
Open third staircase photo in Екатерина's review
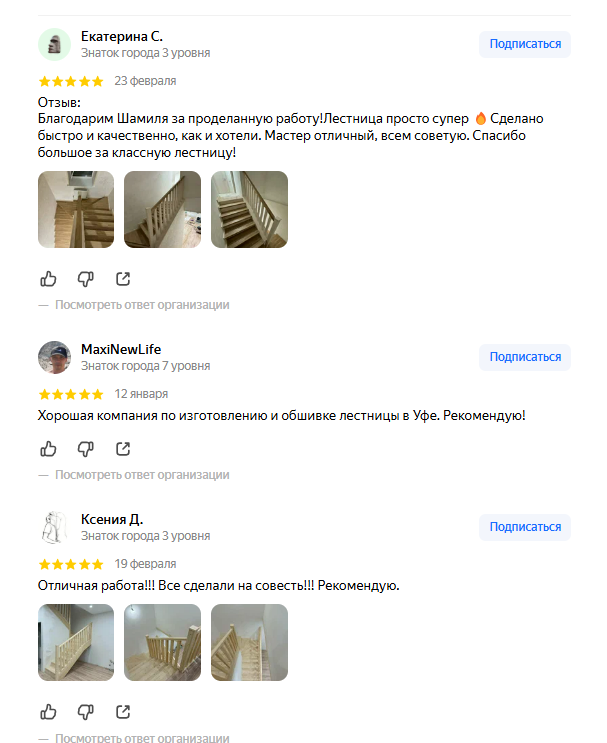(x=249, y=209)
